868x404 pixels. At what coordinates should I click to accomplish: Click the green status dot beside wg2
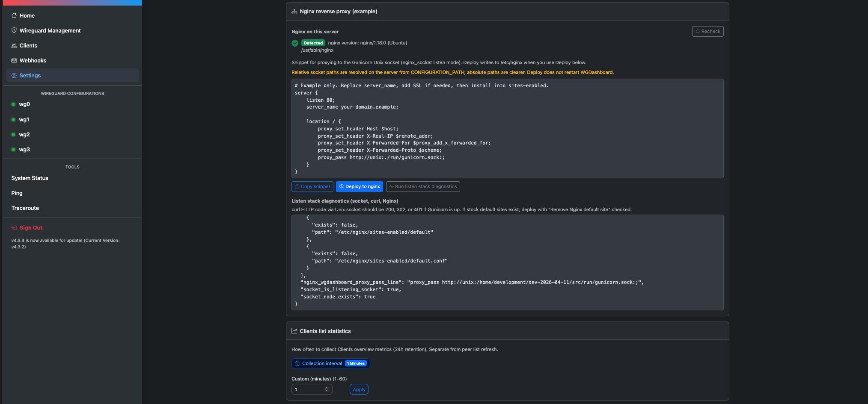13,135
